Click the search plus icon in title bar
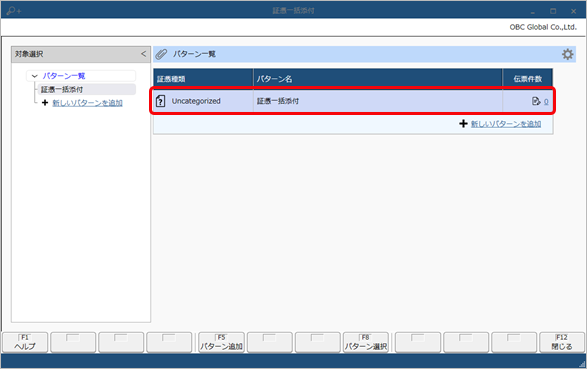The height and width of the screenshot is (369, 587). [x=13, y=11]
